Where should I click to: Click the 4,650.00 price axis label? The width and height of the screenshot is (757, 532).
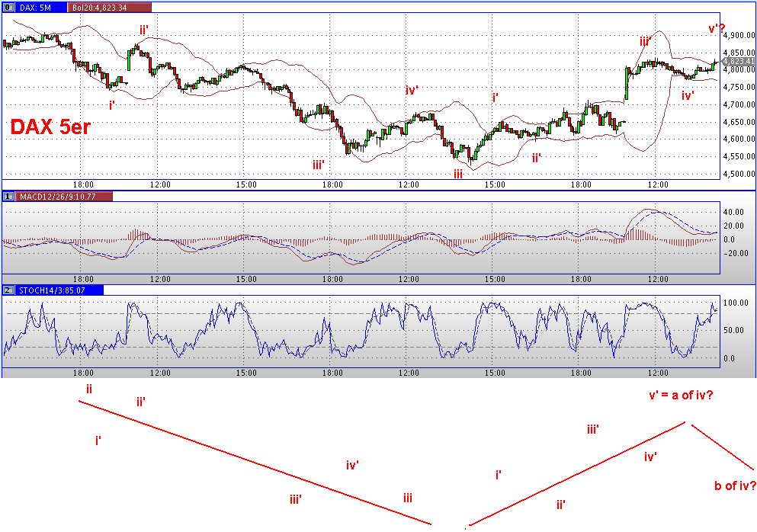pos(739,122)
